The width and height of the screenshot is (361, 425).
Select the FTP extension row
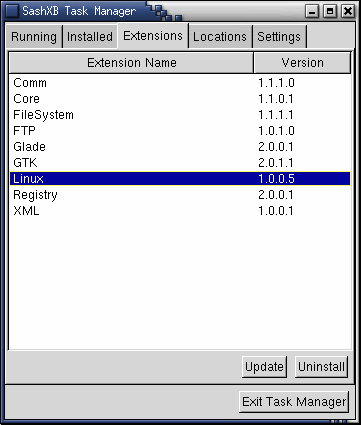tap(180, 131)
